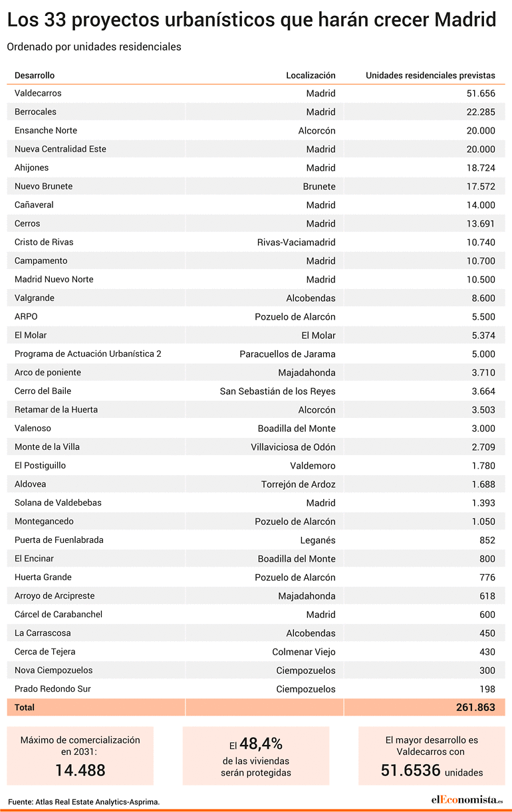Click the Unidades residenciales previstas header

(430, 75)
